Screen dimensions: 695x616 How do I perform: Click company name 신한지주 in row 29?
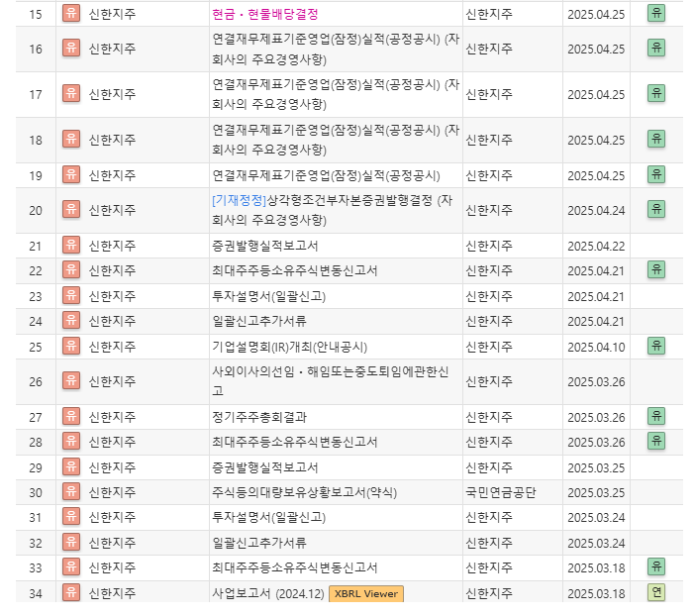pos(112,467)
